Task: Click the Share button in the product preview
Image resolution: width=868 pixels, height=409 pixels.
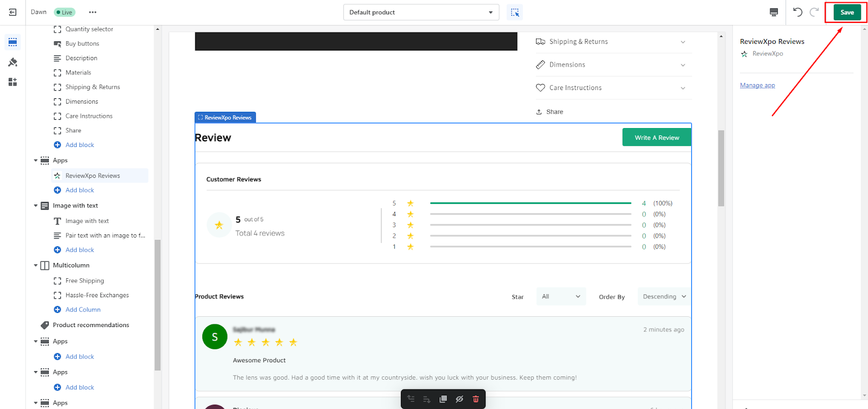Action: click(x=550, y=112)
